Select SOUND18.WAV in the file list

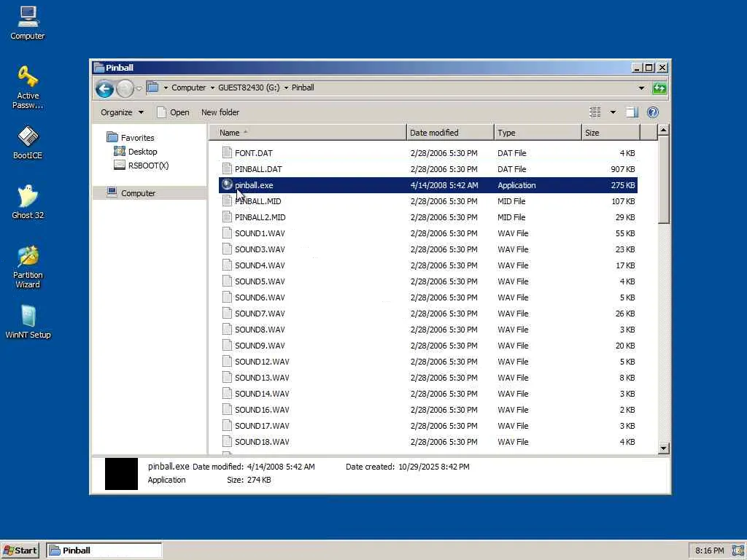(x=262, y=442)
